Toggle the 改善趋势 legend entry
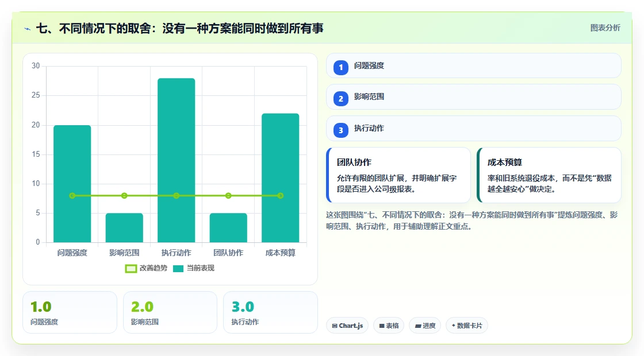644x356 pixels. click(146, 268)
